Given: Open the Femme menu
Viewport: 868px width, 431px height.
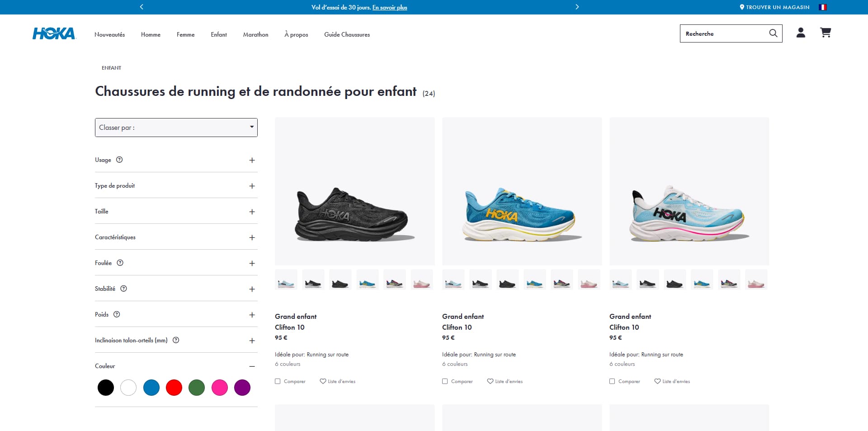Looking at the screenshot, I should [x=185, y=34].
